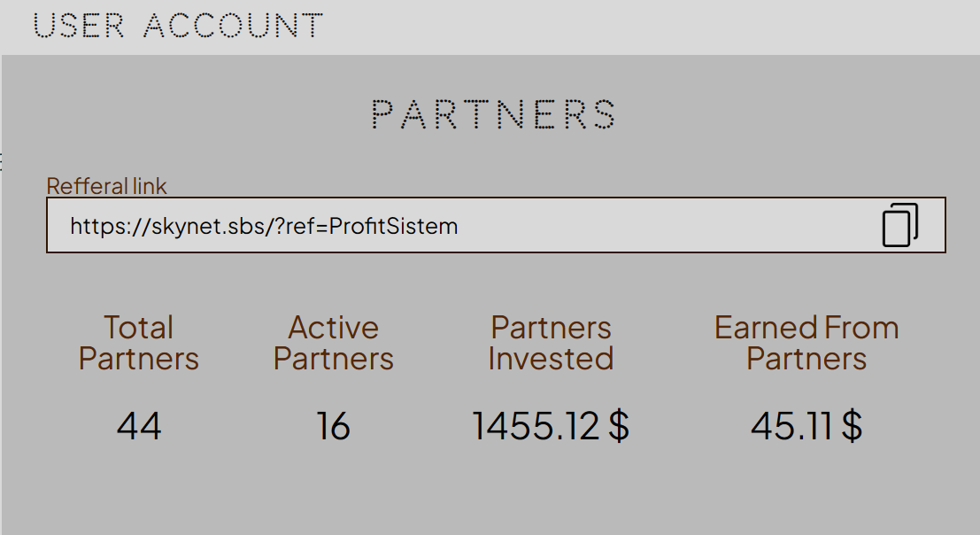Click the PARTNERS section heading
Image resolution: width=980 pixels, height=535 pixels.
(x=493, y=115)
